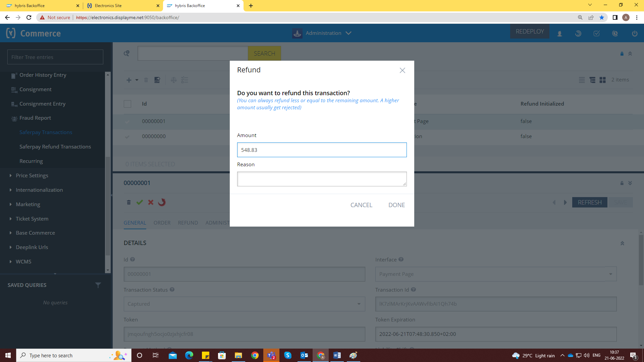Expand the Marketing tree node
Screen dimensions: 644x362
(x=11, y=204)
